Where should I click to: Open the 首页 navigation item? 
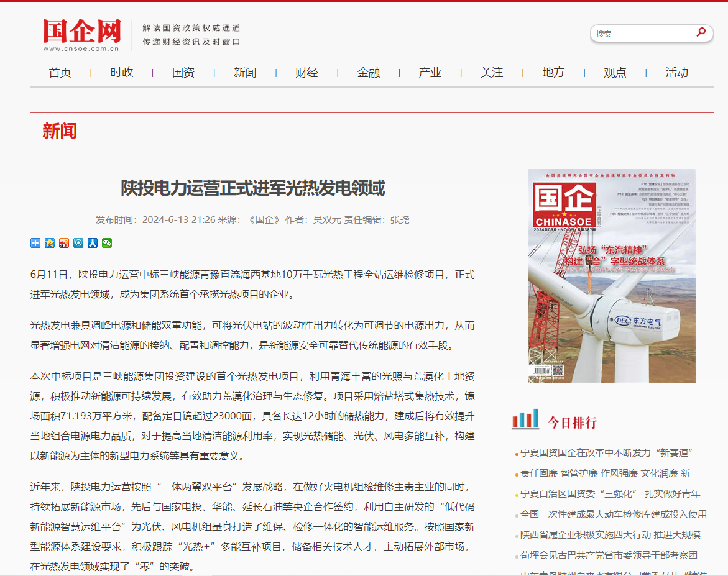pos(60,73)
